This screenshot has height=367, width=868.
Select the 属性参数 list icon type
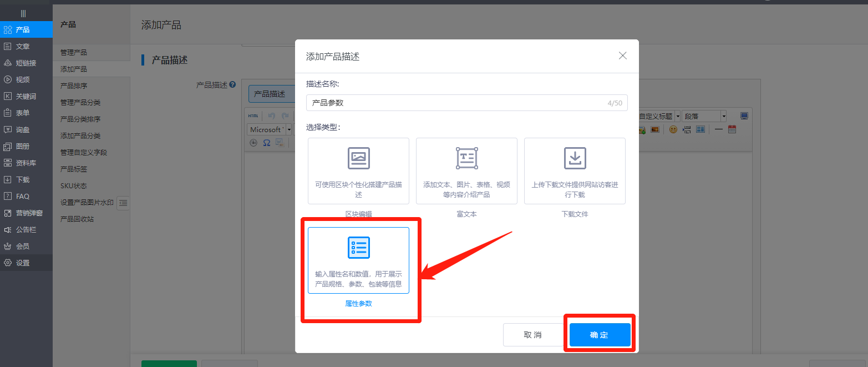coord(358,260)
